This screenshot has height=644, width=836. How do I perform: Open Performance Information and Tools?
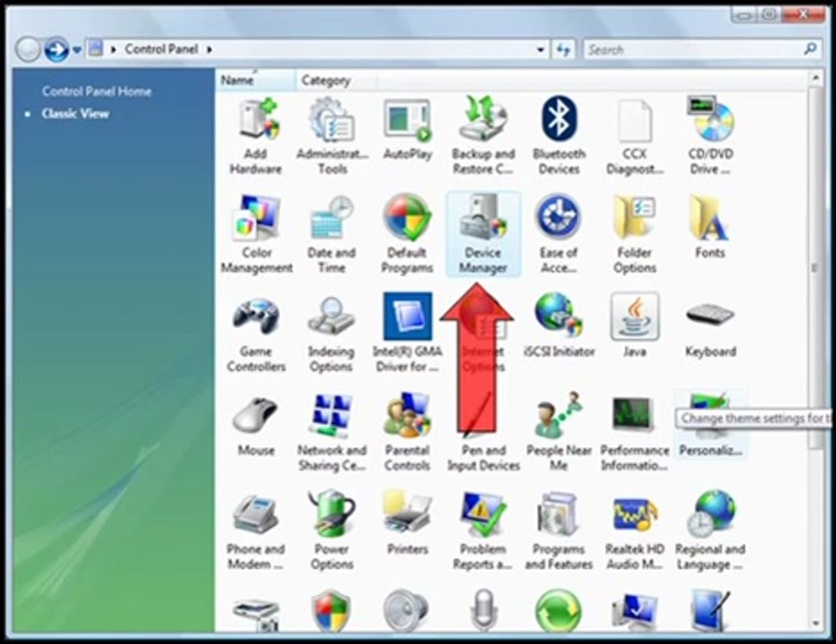[x=635, y=433]
